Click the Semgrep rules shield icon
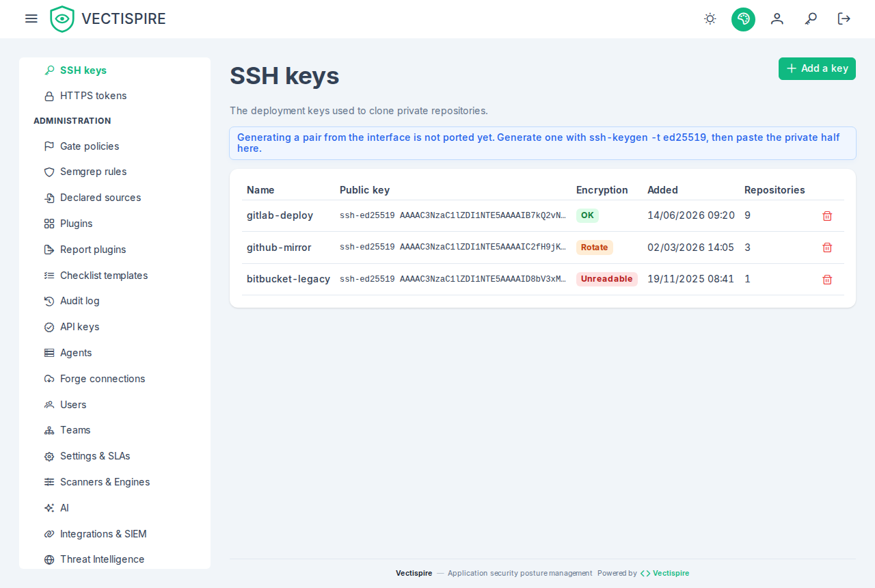 (x=49, y=172)
